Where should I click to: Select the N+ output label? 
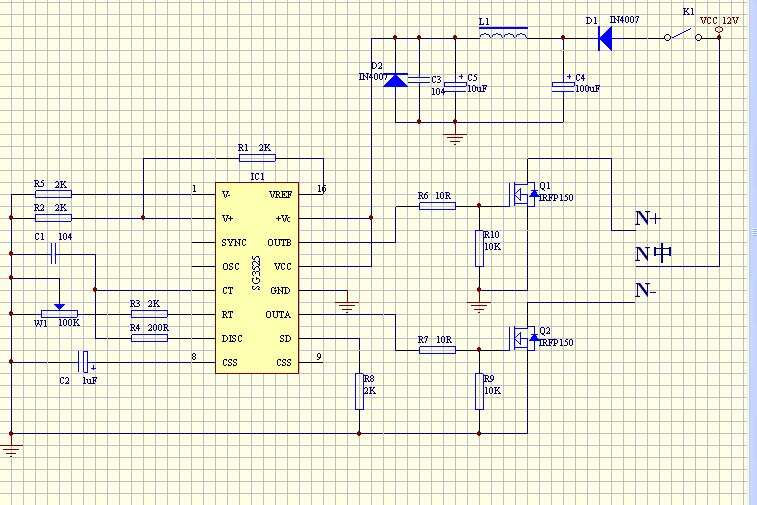647,218
